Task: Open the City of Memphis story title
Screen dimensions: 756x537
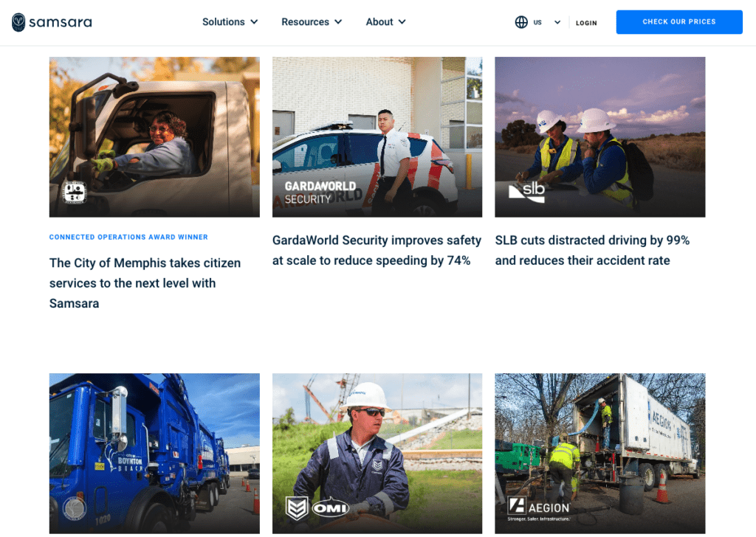Action: click(145, 283)
